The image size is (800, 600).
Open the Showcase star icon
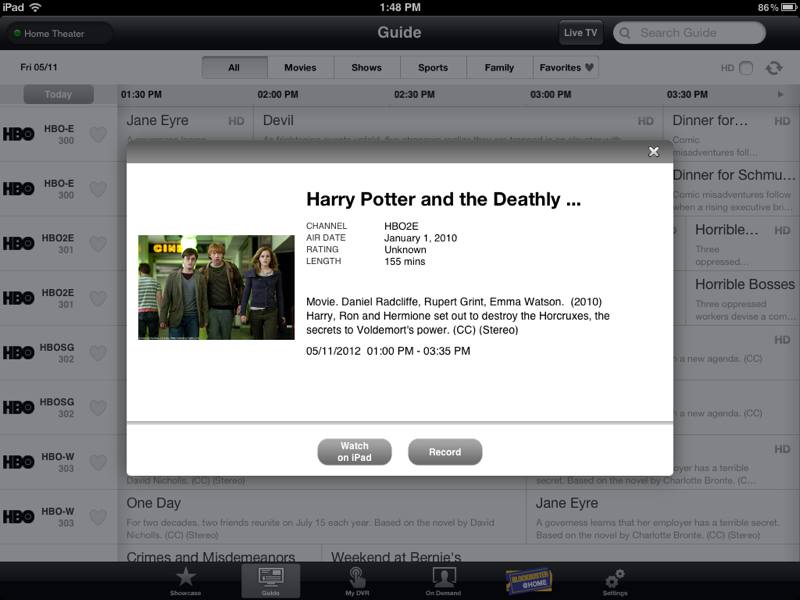[x=185, y=580]
